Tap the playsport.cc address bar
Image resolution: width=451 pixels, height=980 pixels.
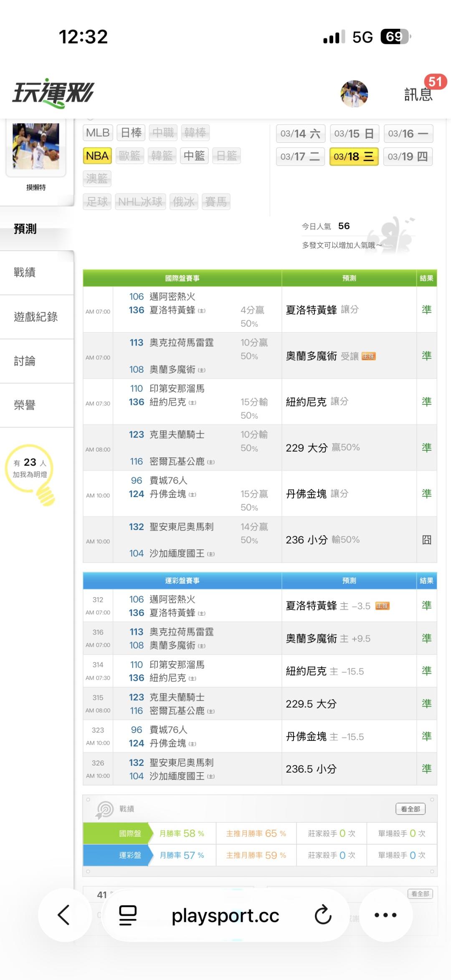(225, 915)
